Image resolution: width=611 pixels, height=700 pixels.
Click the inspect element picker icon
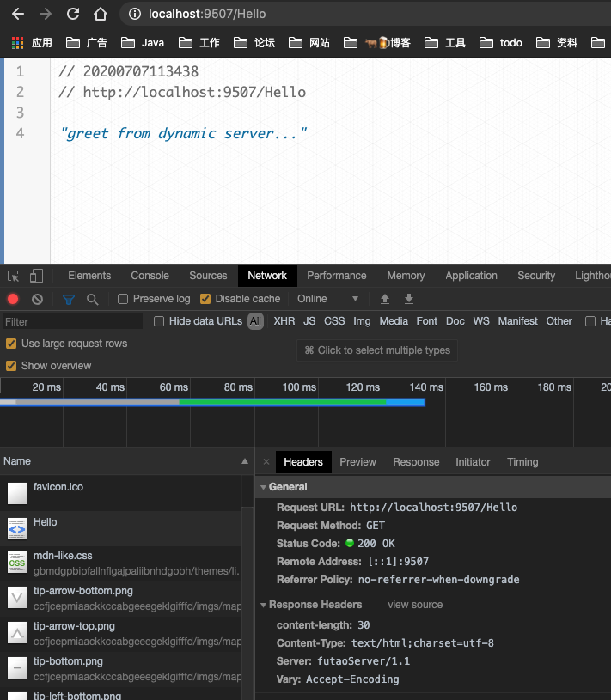(14, 276)
